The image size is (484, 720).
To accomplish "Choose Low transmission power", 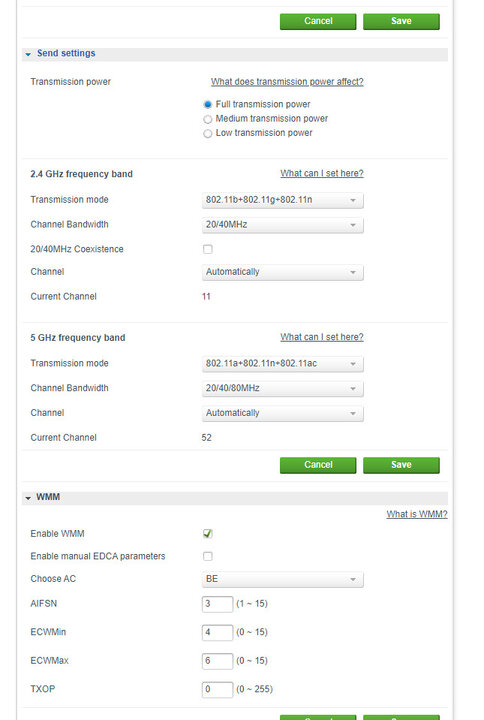I will (208, 134).
